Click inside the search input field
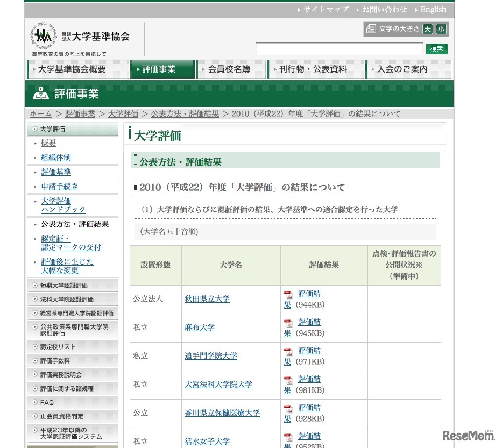Image resolution: width=502 pixels, height=448 pixels. [339, 48]
